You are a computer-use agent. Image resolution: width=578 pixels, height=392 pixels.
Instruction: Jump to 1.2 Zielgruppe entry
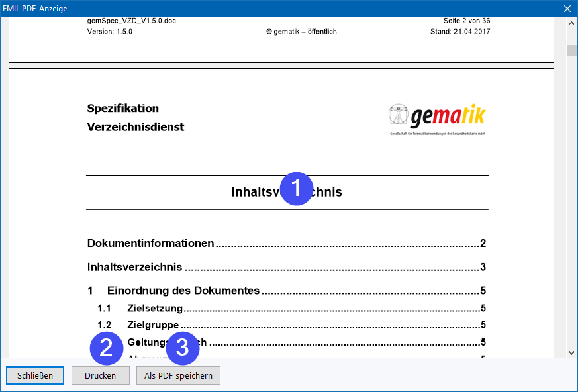point(153,325)
